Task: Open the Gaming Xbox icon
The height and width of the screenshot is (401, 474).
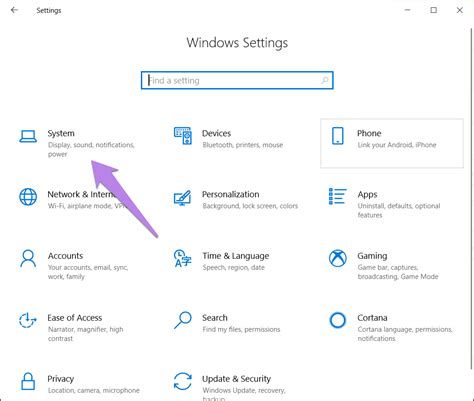Action: [x=338, y=258]
